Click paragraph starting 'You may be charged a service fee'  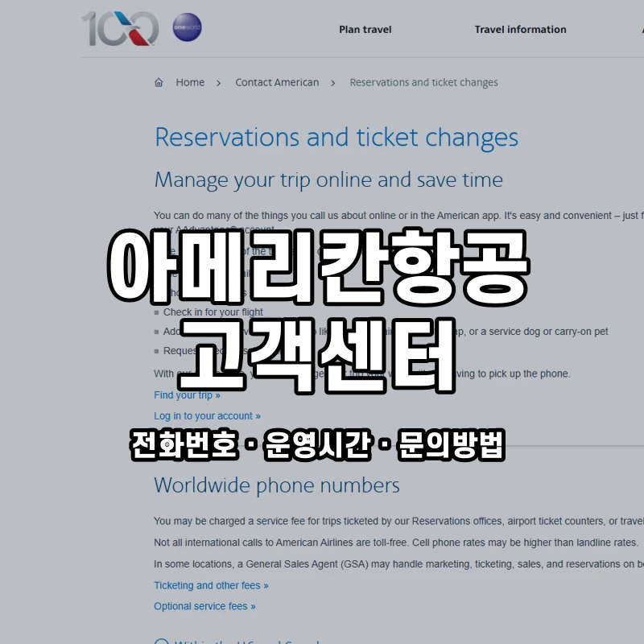(x=398, y=521)
